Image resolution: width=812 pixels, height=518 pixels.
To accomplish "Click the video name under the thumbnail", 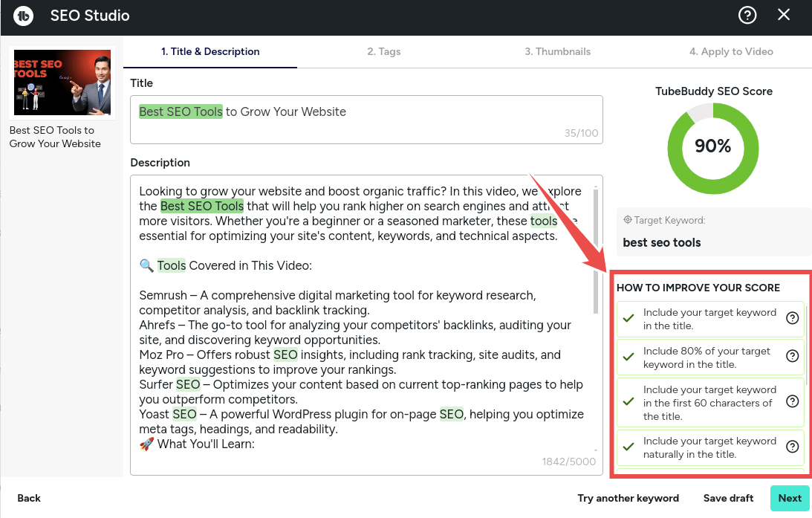I will click(x=55, y=137).
